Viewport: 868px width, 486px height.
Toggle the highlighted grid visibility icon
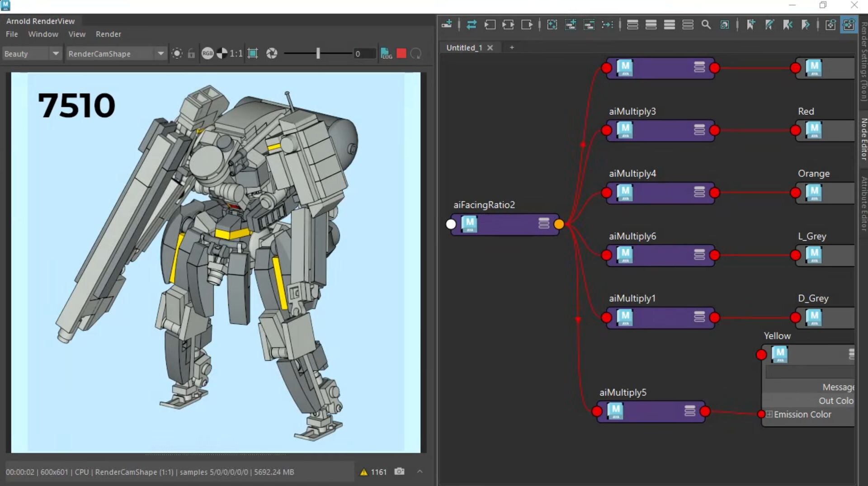click(x=849, y=25)
